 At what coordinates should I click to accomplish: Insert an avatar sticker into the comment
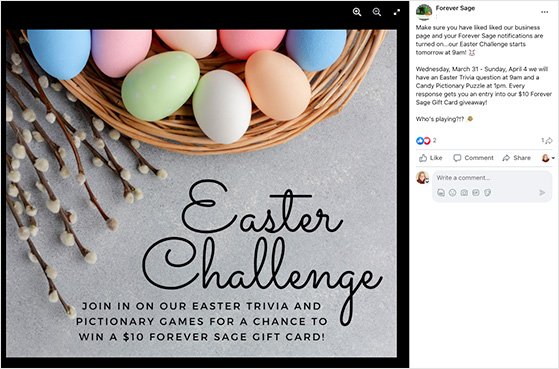pos(441,193)
